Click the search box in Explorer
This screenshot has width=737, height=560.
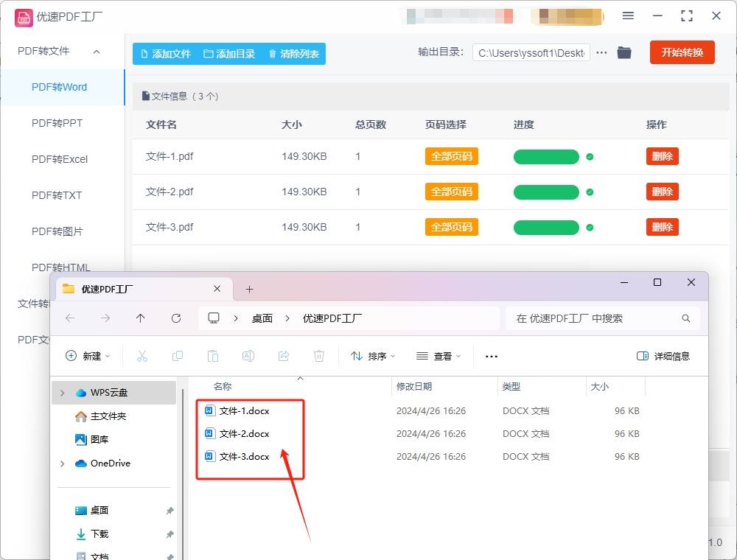pyautogui.click(x=603, y=318)
